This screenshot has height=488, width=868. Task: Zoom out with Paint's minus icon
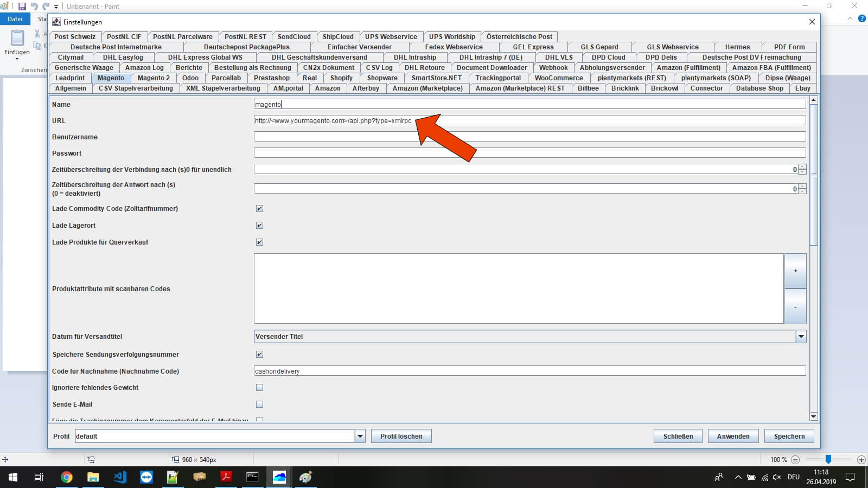(795, 459)
